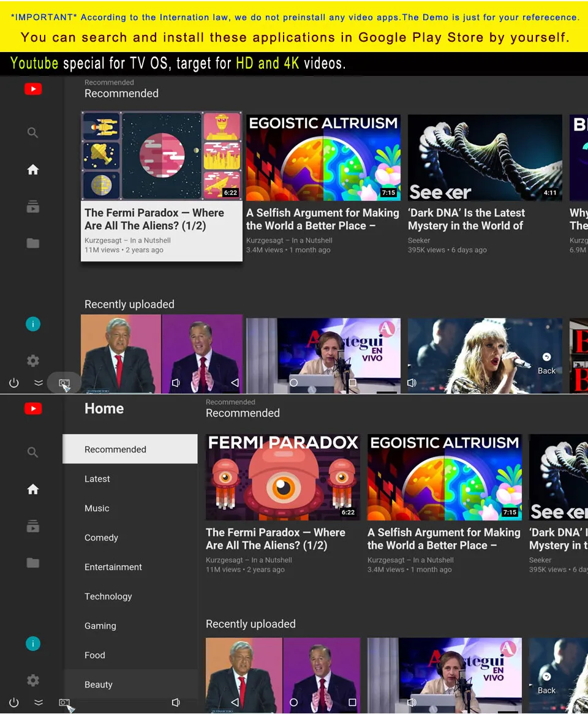Image resolution: width=588 pixels, height=714 pixels.
Task: Click the volume up icon in upper screenshot
Action: tap(412, 383)
